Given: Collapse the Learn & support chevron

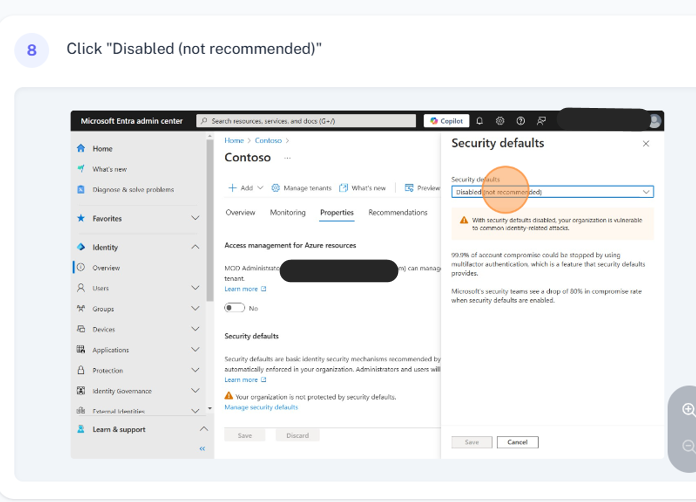Looking at the screenshot, I should tap(203, 429).
